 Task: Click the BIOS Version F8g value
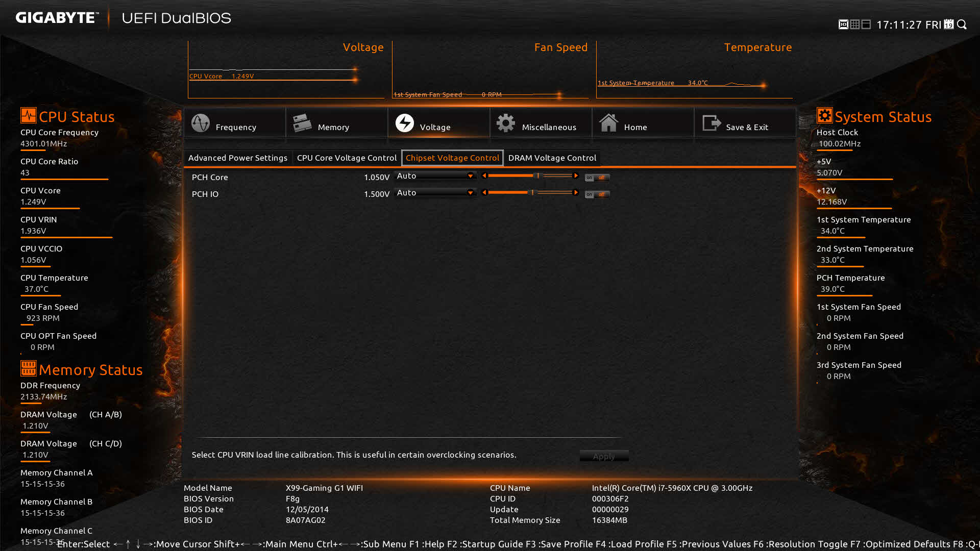292,499
